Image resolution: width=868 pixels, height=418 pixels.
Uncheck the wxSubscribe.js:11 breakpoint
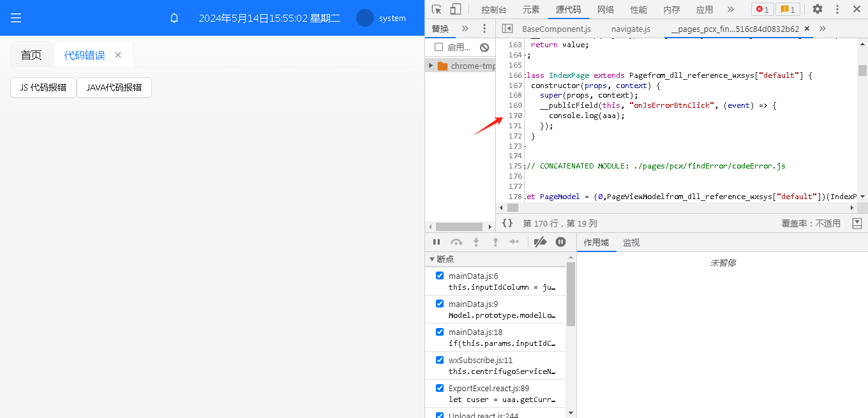point(440,360)
